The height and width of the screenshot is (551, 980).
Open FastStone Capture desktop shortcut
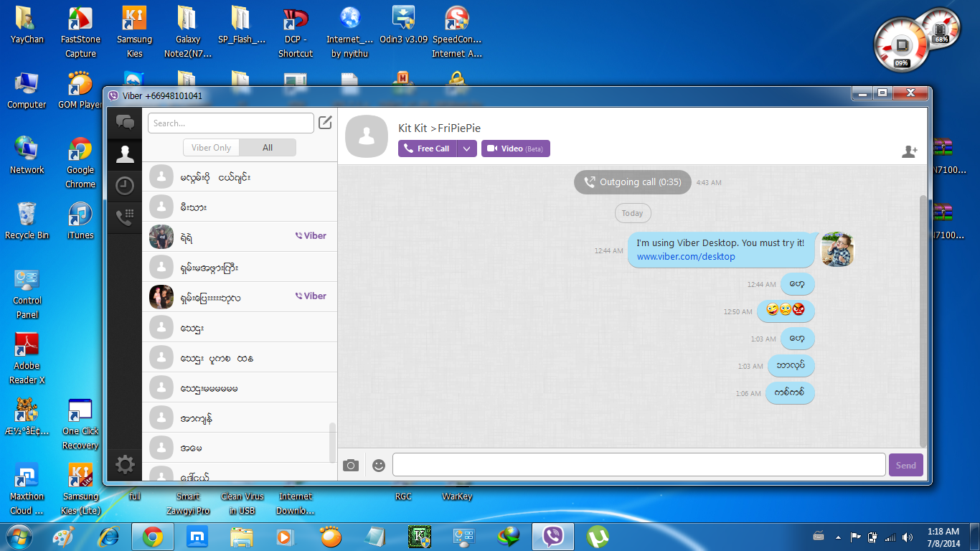[x=80, y=32]
